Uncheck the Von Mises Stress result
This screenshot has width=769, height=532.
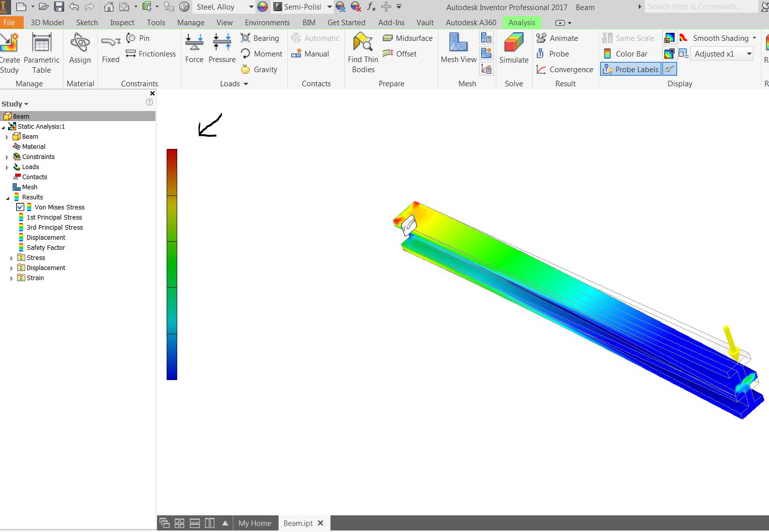coord(20,207)
